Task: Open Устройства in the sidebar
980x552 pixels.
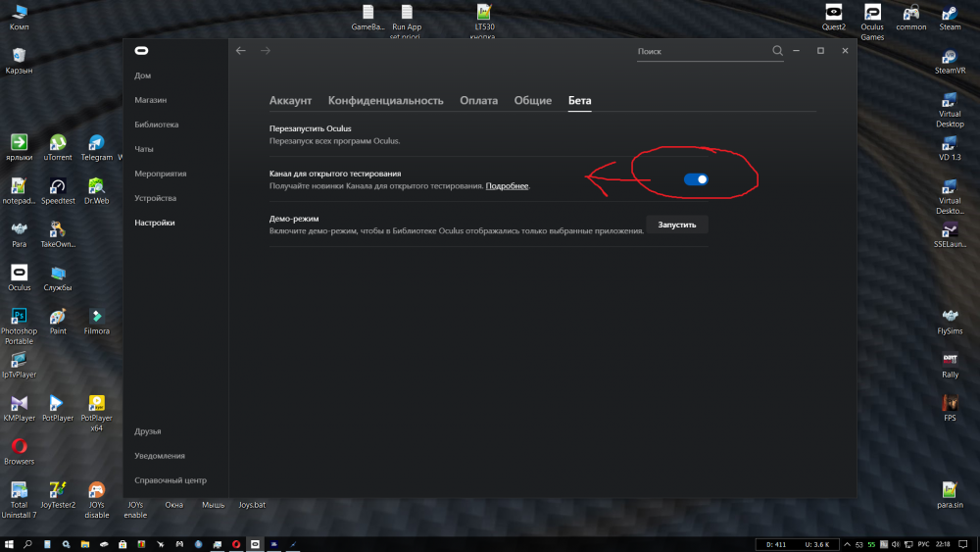Action: [x=156, y=198]
